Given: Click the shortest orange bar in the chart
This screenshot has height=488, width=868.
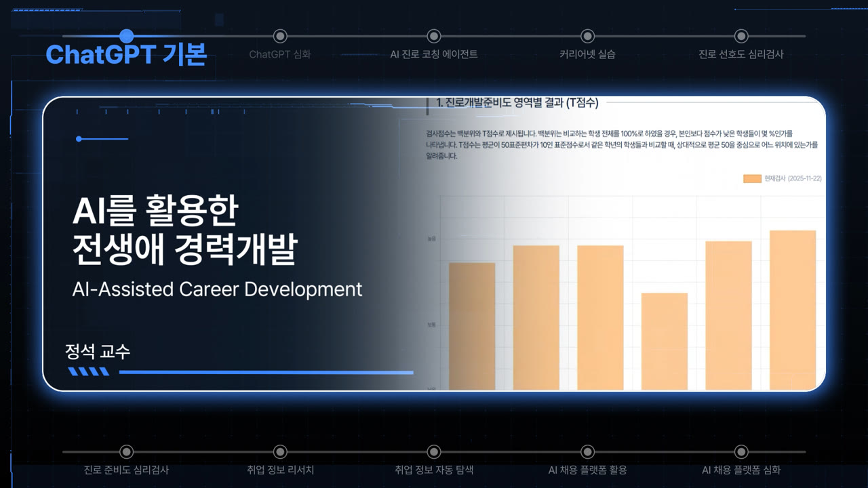Looking at the screenshot, I should click(x=665, y=342).
